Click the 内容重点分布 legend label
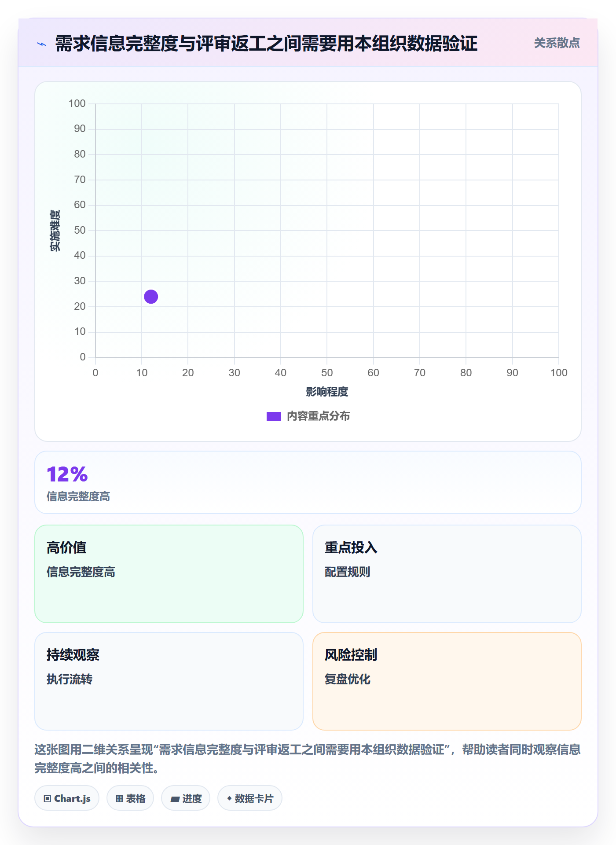The height and width of the screenshot is (845, 616). (x=318, y=416)
